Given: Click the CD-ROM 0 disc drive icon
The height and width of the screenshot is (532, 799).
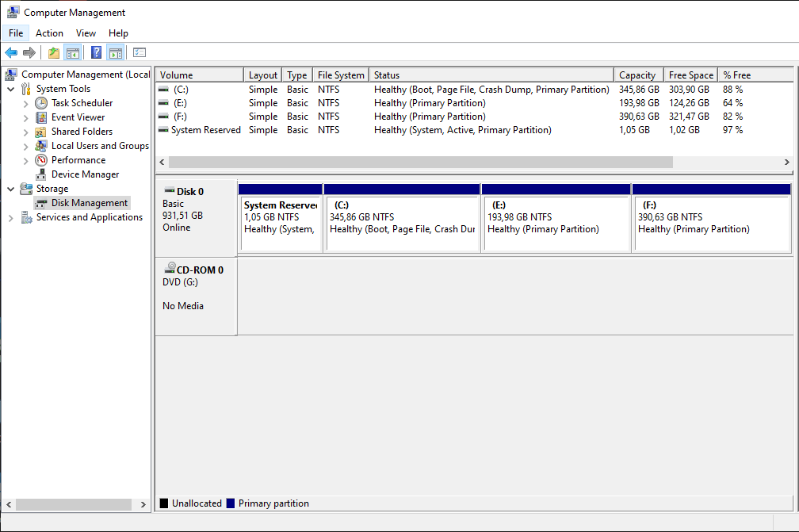Looking at the screenshot, I should point(170,267).
